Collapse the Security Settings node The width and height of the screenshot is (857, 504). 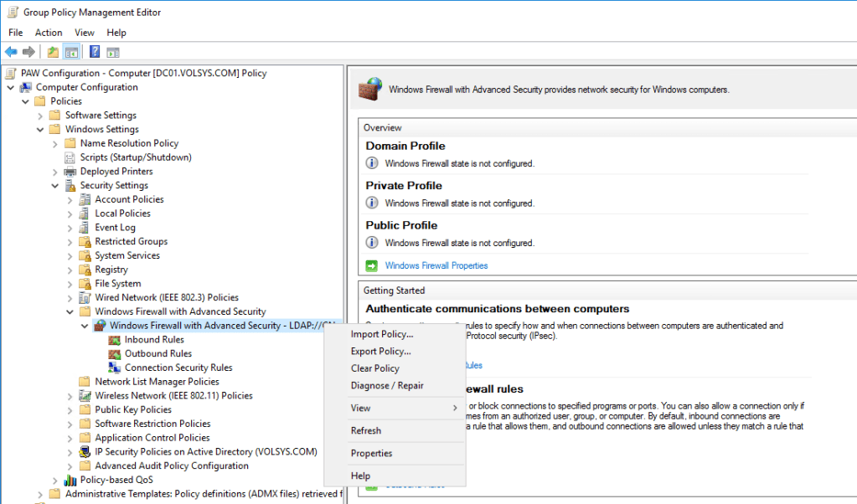coord(55,186)
